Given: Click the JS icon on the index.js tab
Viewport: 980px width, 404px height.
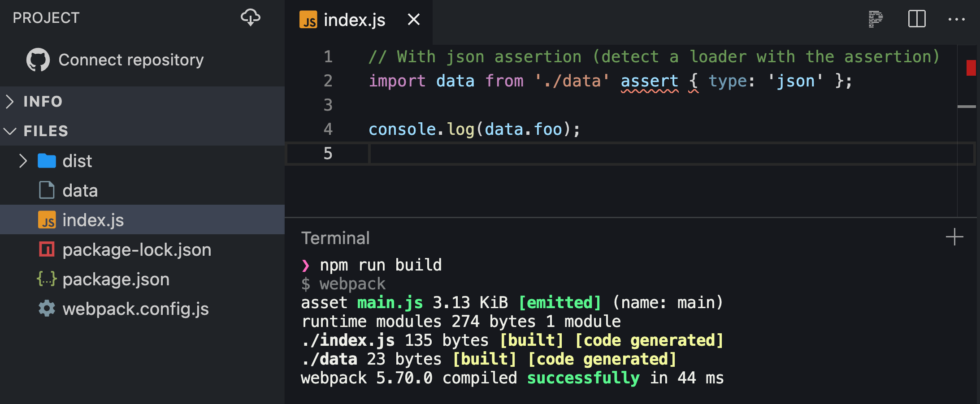Looking at the screenshot, I should [308, 19].
